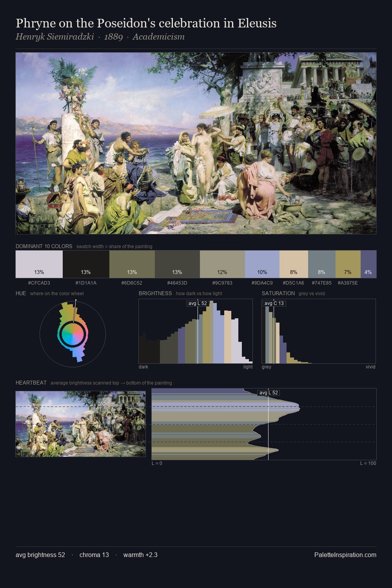Select the dark charcoal 13% swatch for #46453D
This screenshot has width=392, height=588.
[177, 264]
